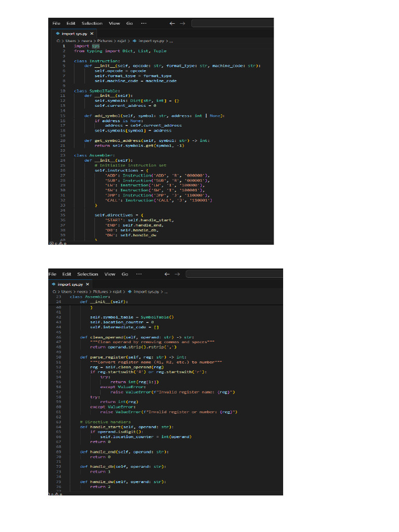Open the View menu in the bottom editor window

[110, 274]
